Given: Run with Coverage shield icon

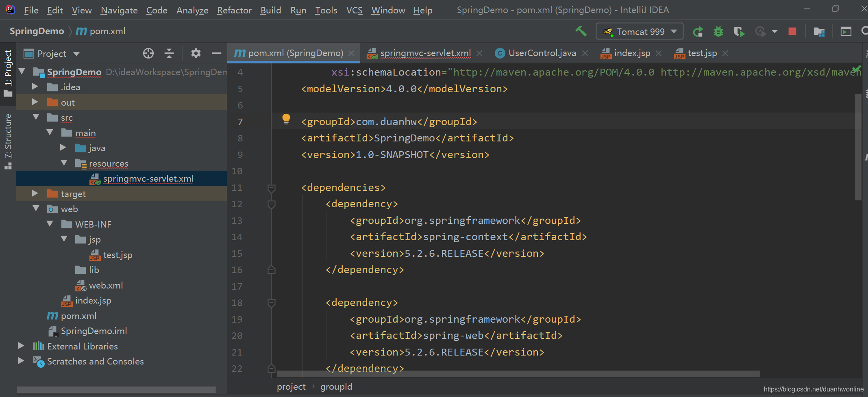Looking at the screenshot, I should (739, 31).
